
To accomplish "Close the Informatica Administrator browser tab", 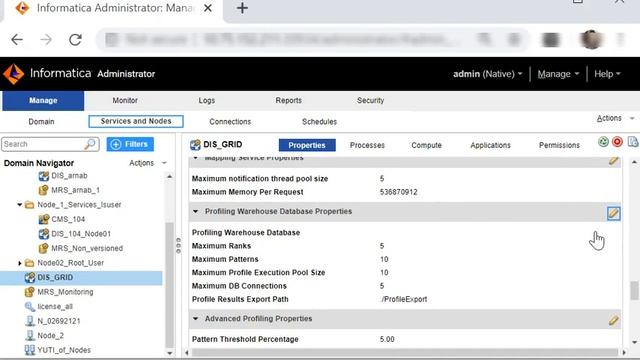I will point(208,8).
